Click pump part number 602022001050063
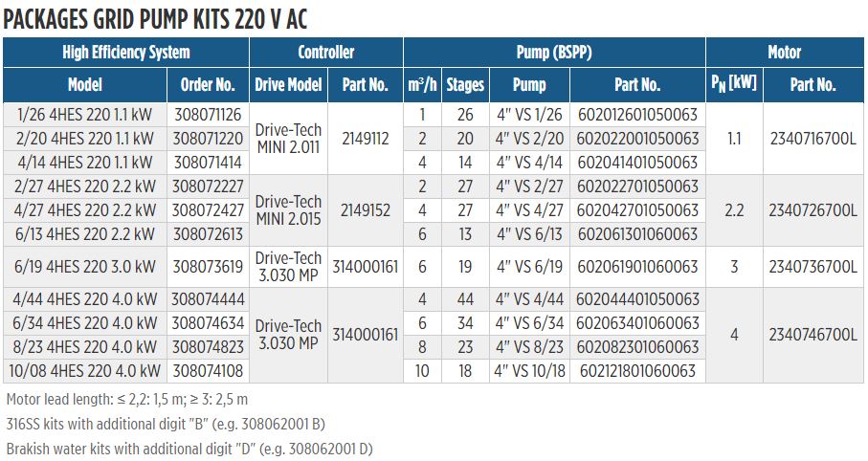868x461 pixels. click(x=637, y=139)
